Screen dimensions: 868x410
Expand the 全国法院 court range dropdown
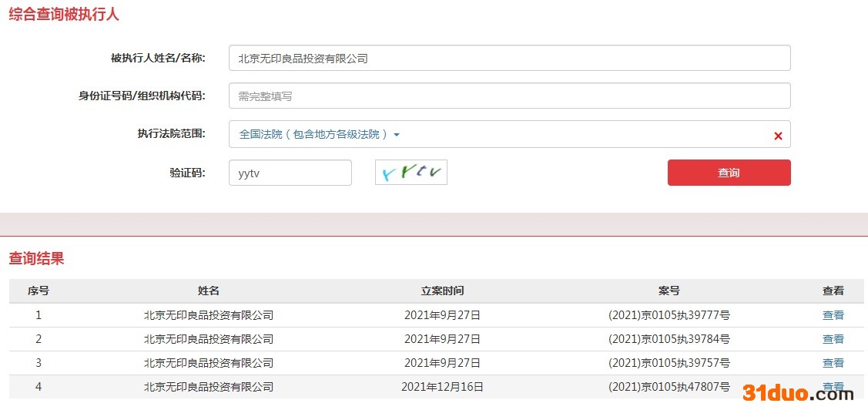pos(320,134)
